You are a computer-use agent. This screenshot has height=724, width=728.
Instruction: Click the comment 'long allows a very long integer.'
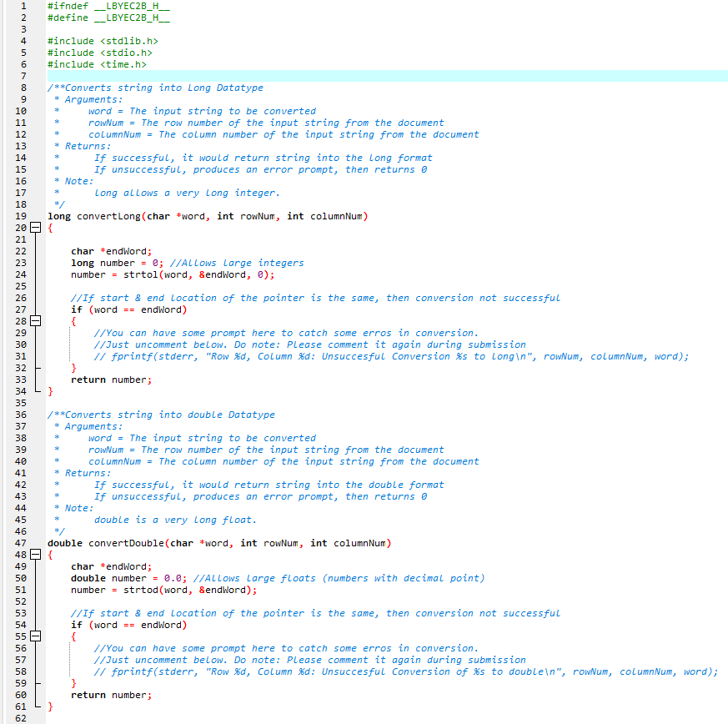click(x=187, y=193)
